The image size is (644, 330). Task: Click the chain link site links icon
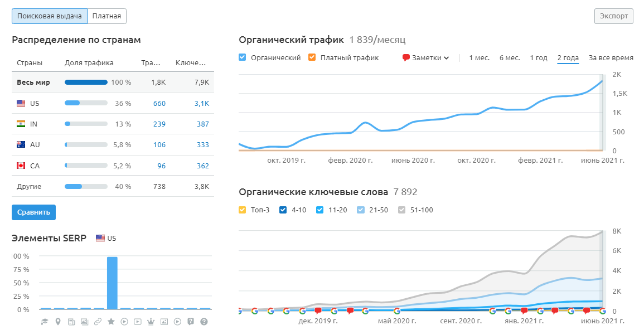pos(98,322)
